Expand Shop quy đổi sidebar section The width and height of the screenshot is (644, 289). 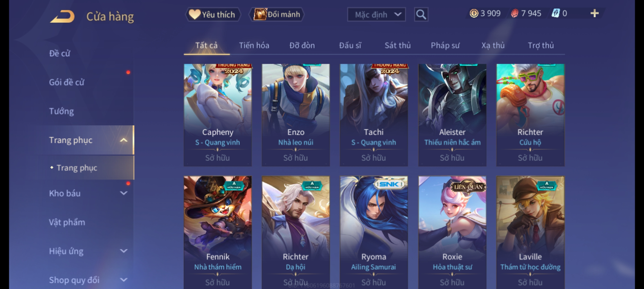(124, 280)
